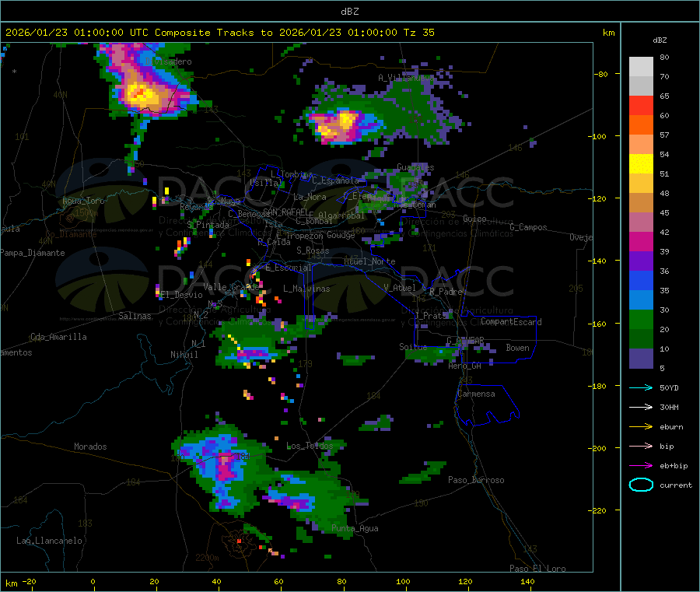Click the white 30HM arrow in the legend
The width and height of the screenshot is (700, 592).
tap(641, 407)
